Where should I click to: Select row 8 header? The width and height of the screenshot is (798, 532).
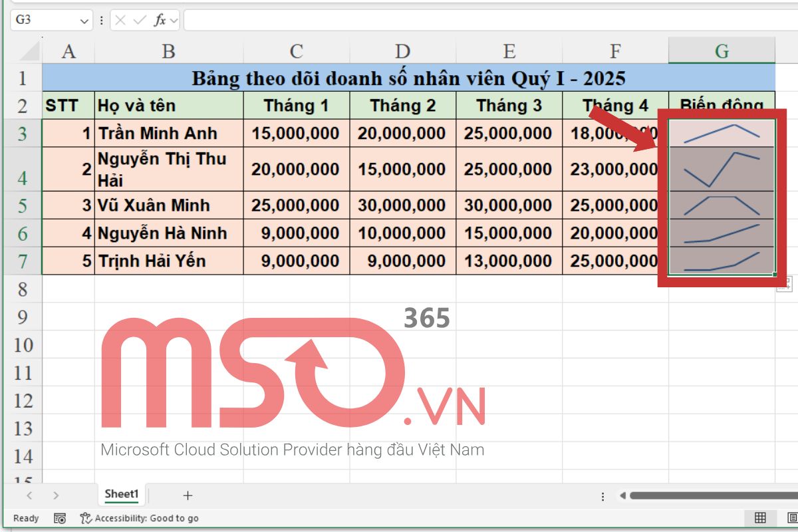[23, 289]
